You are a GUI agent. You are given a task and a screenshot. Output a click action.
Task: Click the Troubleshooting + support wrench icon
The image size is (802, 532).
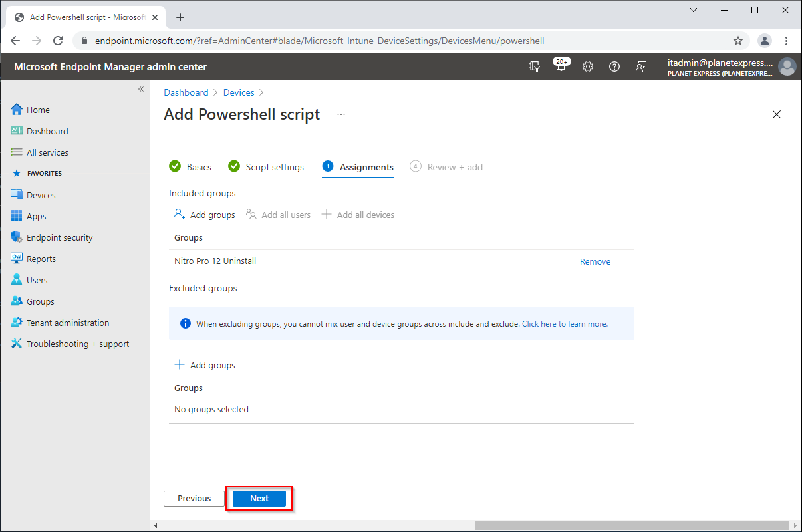point(17,344)
